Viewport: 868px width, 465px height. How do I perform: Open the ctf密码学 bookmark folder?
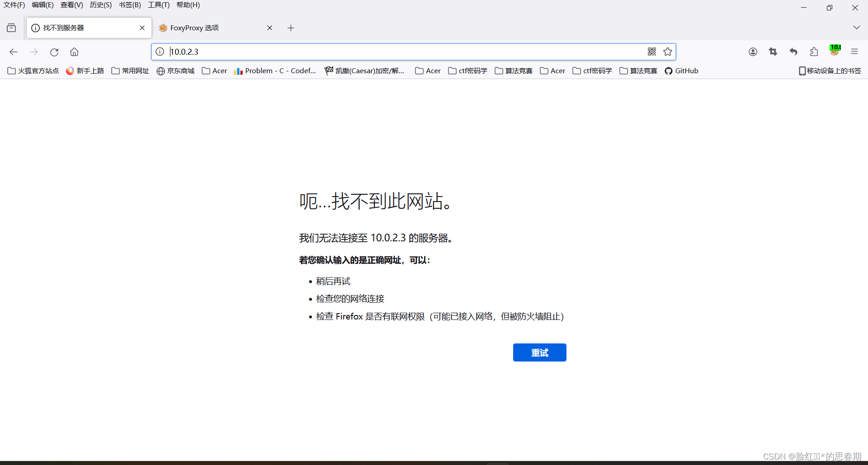tap(468, 71)
